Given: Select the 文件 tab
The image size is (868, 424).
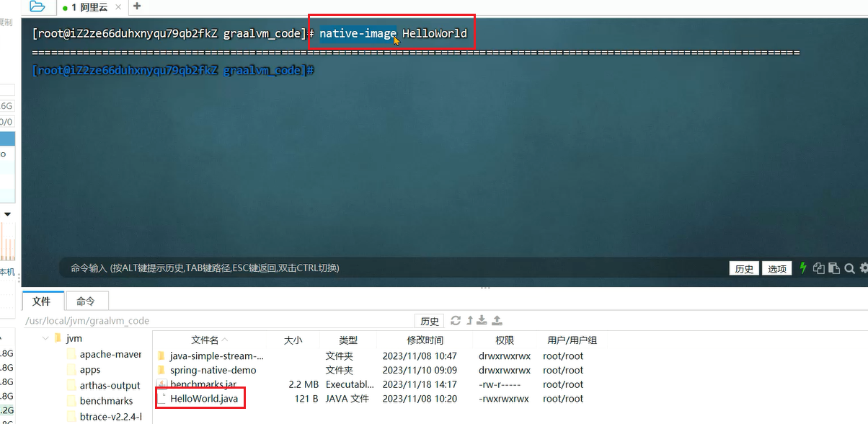Looking at the screenshot, I should 42,301.
